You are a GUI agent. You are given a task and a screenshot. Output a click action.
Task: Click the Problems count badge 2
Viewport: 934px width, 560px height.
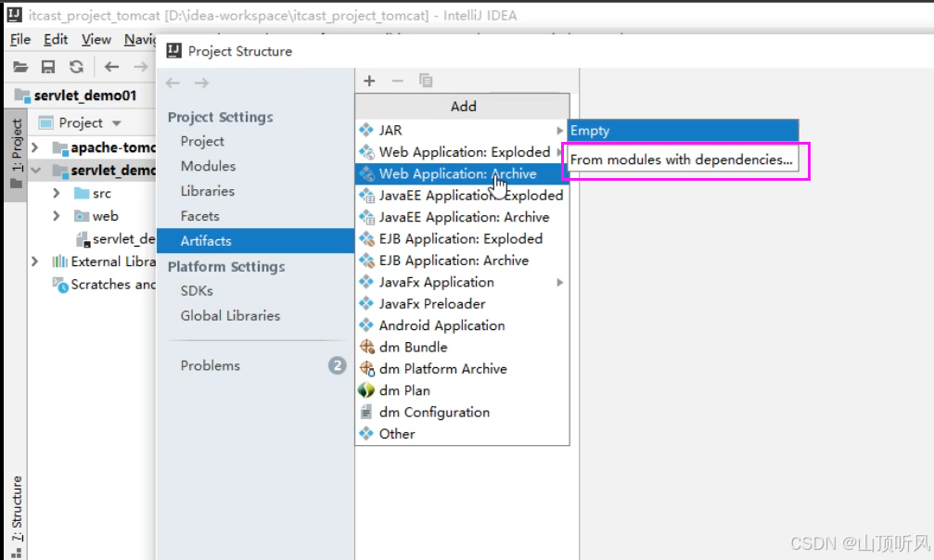pyautogui.click(x=337, y=365)
